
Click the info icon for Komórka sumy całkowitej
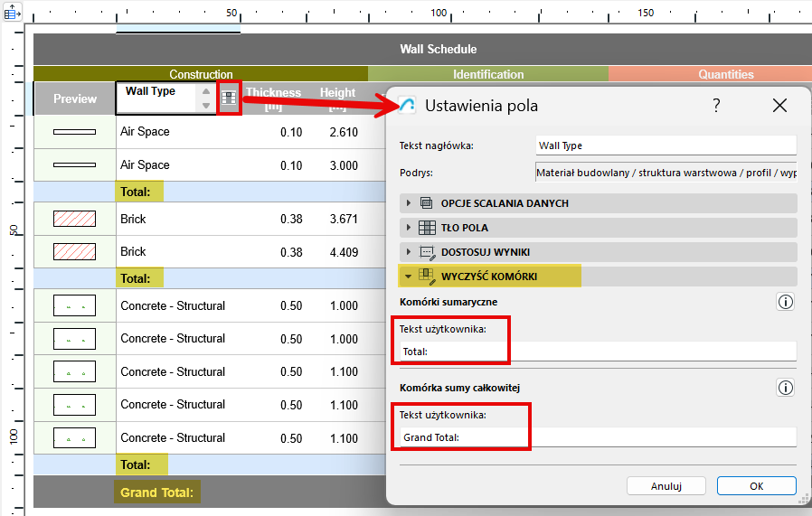click(785, 388)
